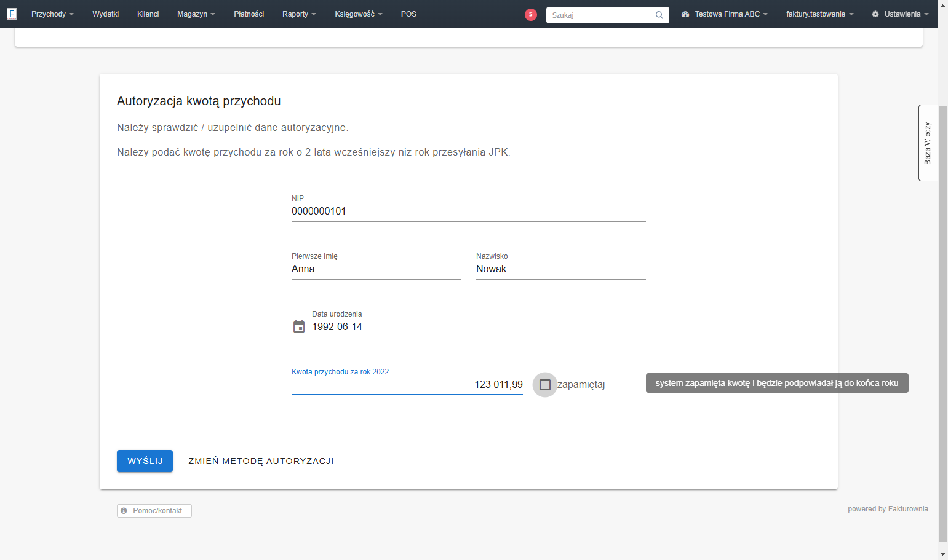Viewport: 948px width, 560px height.
Task: Open the Księgowość dropdown menu
Action: click(x=358, y=14)
